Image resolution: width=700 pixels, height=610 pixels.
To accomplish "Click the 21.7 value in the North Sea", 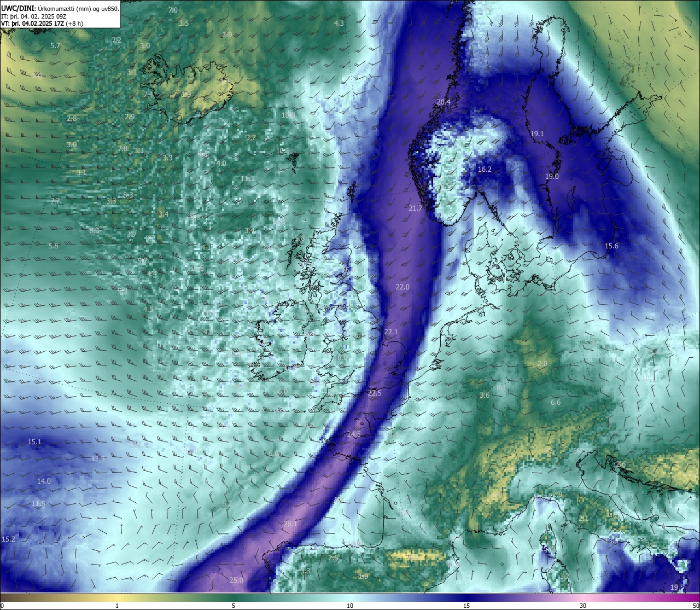I will pyautogui.click(x=416, y=208).
